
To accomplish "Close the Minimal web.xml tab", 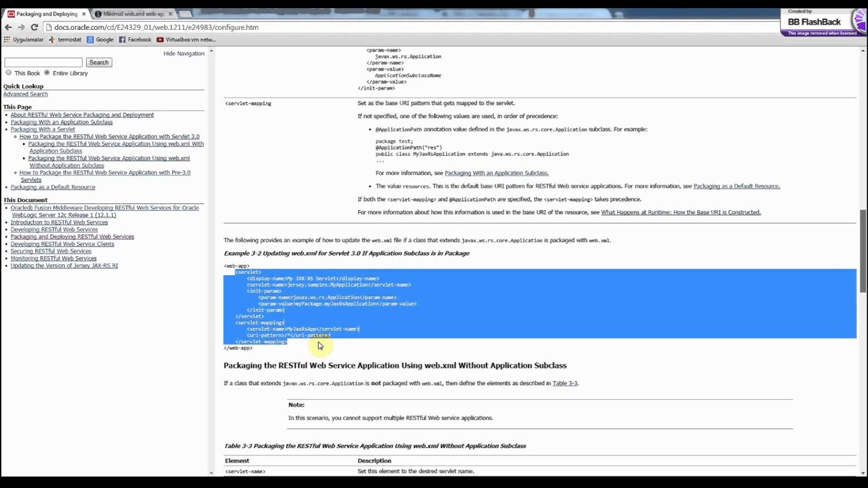I will point(171,14).
